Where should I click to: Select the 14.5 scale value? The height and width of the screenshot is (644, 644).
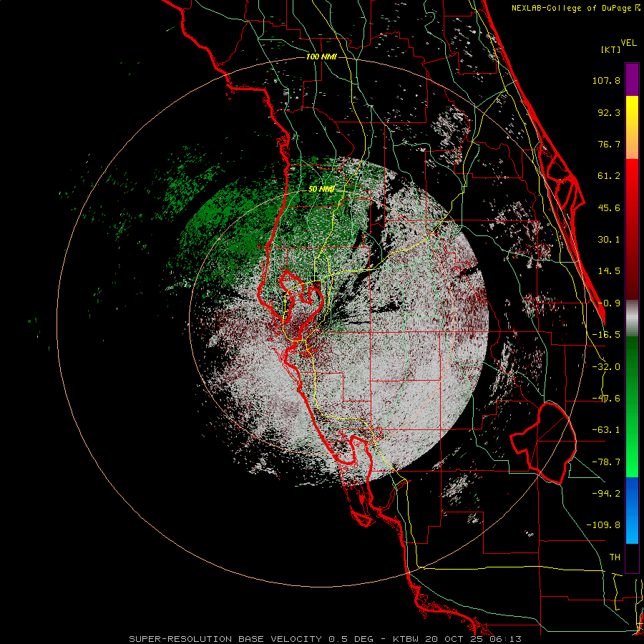609,271
